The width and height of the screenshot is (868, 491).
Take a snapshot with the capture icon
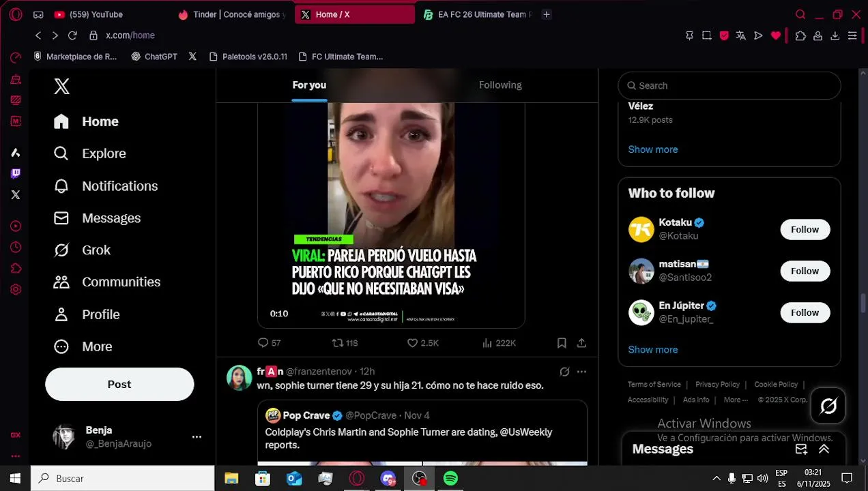pyautogui.click(x=706, y=35)
